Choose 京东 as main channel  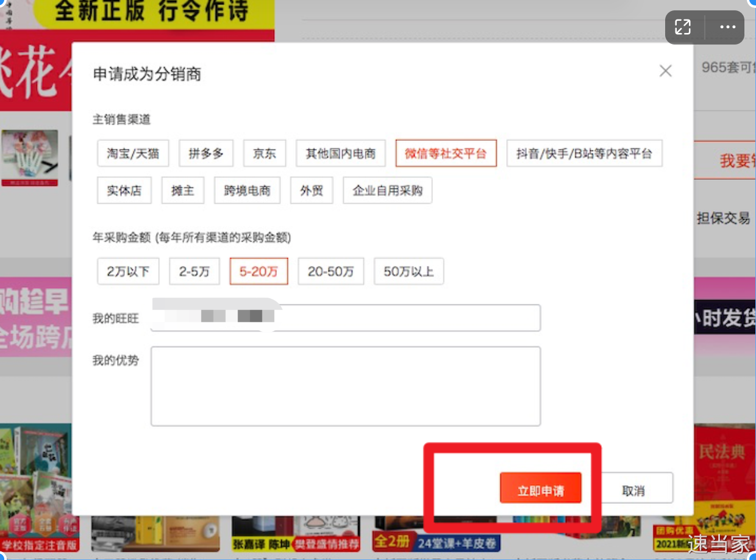265,153
